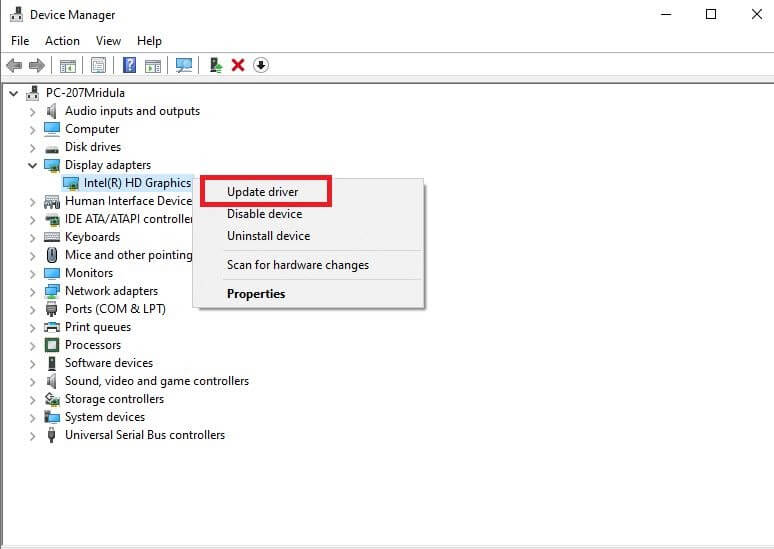Click the Properties sheet toolbar icon

coord(99,65)
